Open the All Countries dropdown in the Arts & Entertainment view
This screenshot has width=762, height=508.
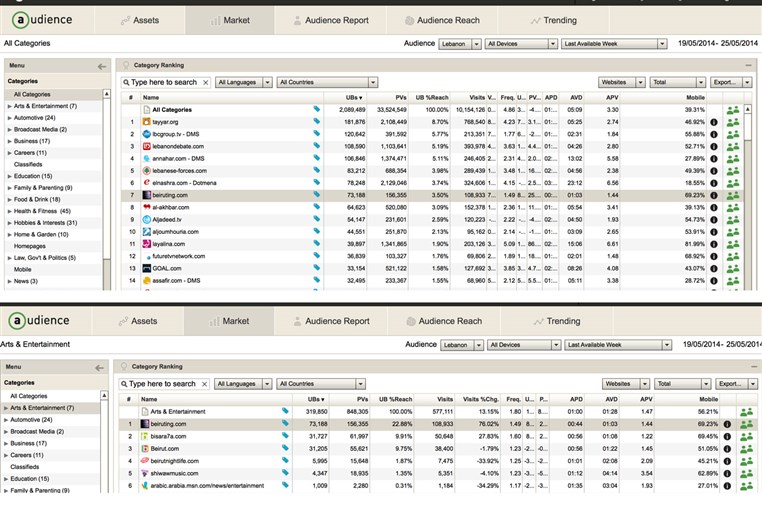point(321,384)
